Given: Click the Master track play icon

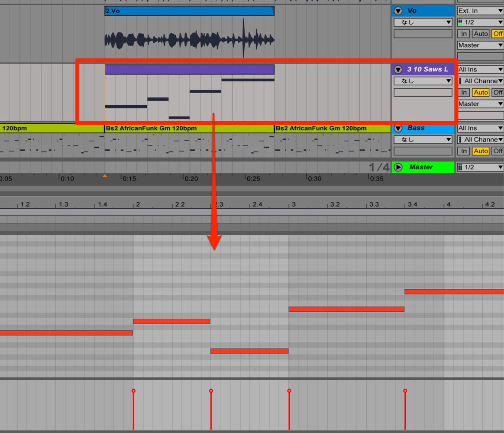Looking at the screenshot, I should click(398, 167).
